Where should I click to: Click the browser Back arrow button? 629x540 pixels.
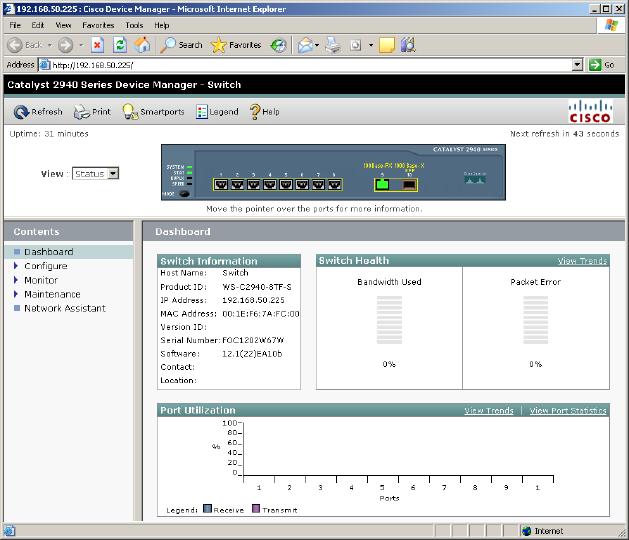click(15, 45)
